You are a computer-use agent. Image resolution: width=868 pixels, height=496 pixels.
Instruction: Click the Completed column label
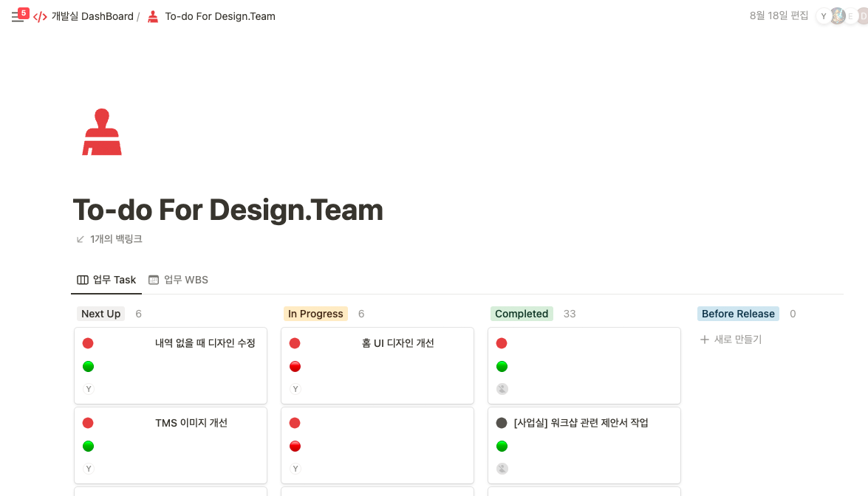522,314
